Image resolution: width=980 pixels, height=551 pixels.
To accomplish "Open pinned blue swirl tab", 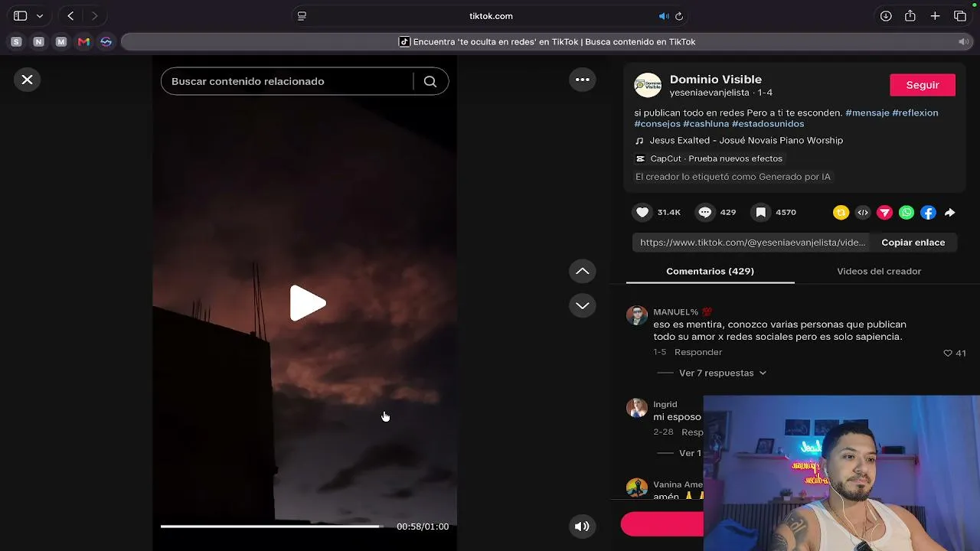I will point(106,42).
